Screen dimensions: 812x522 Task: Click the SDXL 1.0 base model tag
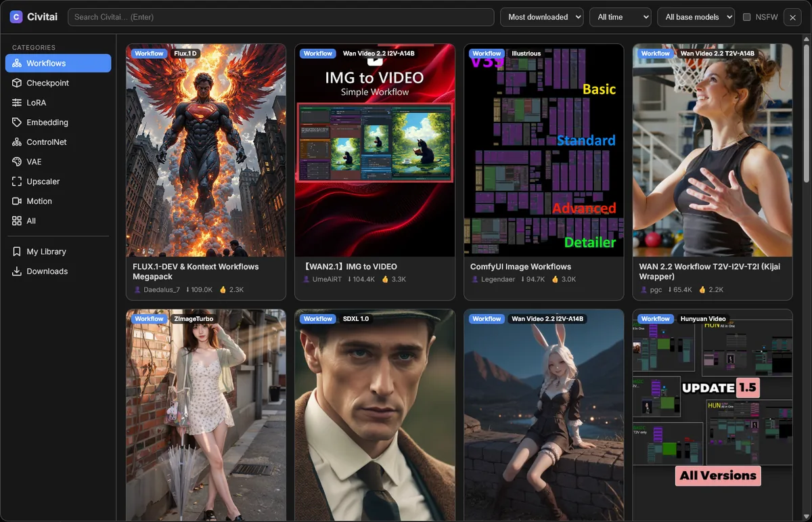(x=356, y=319)
